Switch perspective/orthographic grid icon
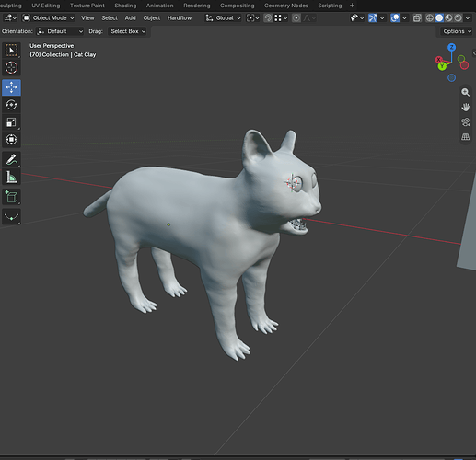Image resolution: width=476 pixels, height=460 pixels. coord(465,137)
